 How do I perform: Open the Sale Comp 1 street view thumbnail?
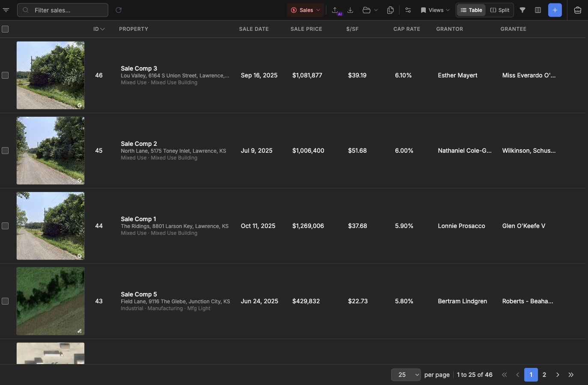tap(50, 226)
